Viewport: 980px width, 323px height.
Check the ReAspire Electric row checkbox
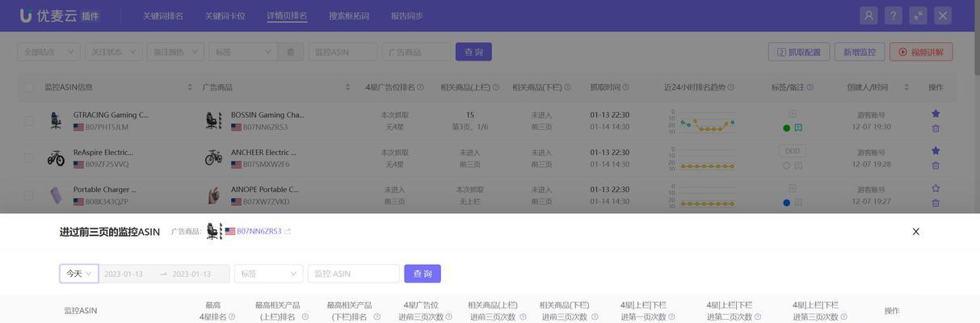coord(29,157)
